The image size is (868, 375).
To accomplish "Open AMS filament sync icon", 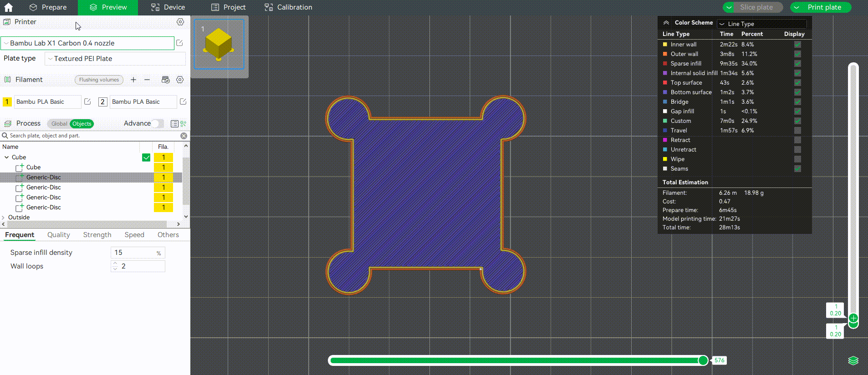I will click(x=165, y=80).
